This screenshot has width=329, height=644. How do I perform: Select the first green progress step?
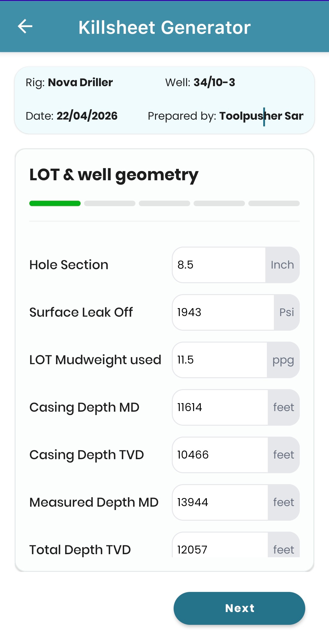[55, 203]
